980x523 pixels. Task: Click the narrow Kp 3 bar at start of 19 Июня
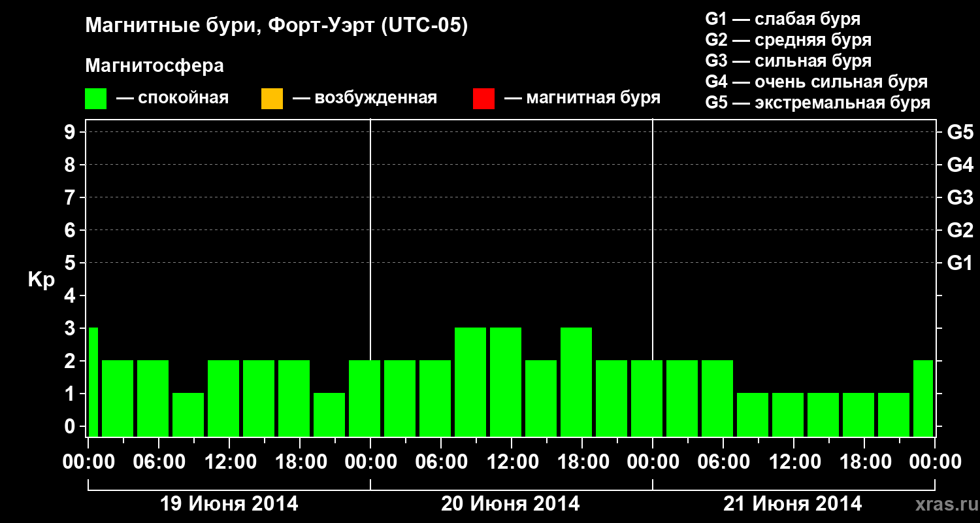tap(93, 382)
